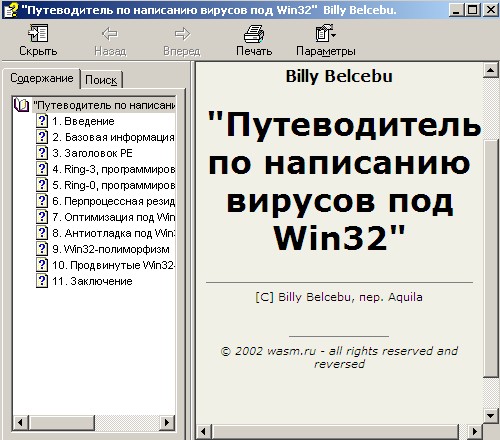Select the root topic "Путеводитель по написани
Viewport: 500px width, 440px height.
pyautogui.click(x=104, y=105)
